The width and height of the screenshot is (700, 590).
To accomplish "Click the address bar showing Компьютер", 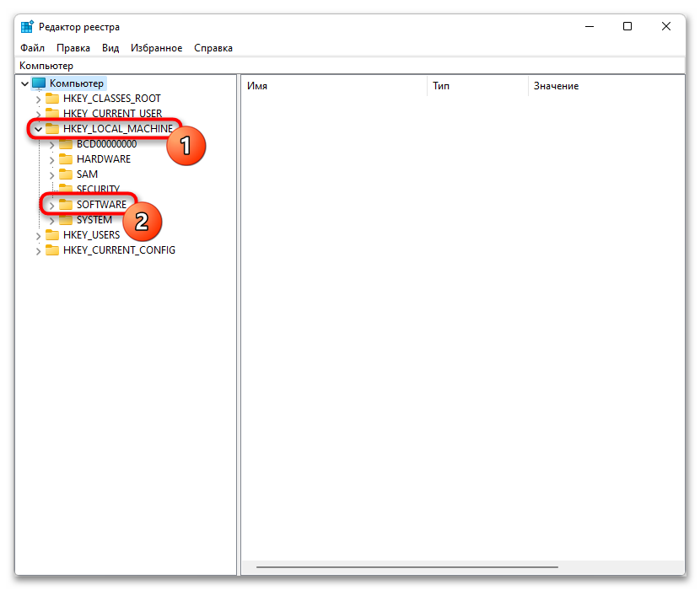I will coord(337,66).
